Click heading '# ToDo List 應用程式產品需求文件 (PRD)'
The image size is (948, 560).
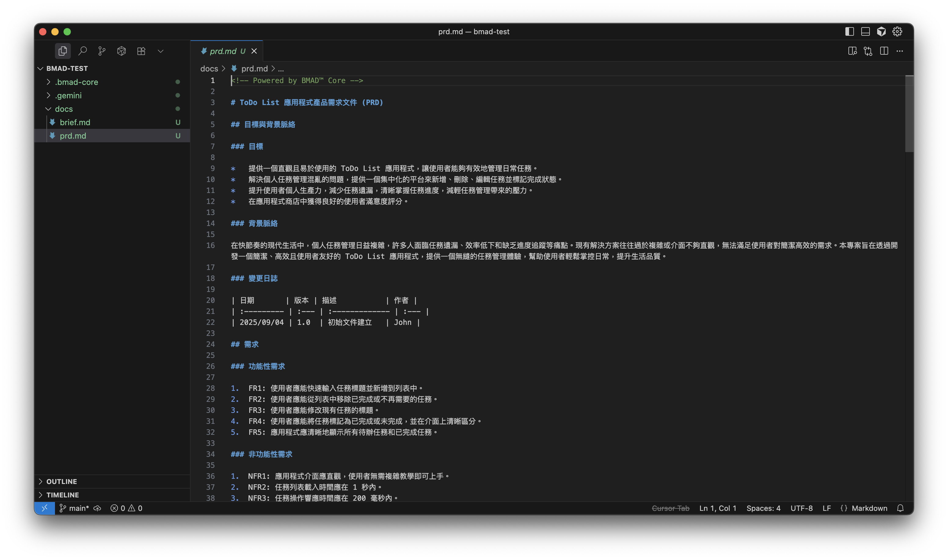[307, 102]
